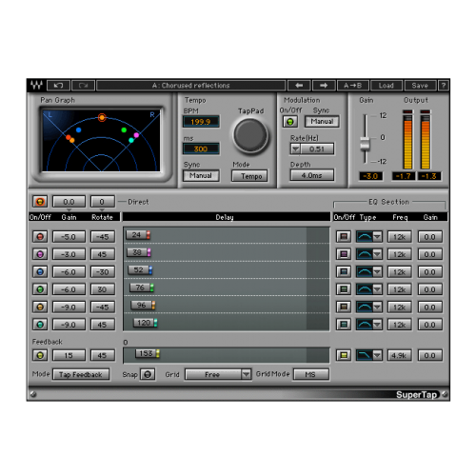Click the Modulation Sync Manual button
Image resolution: width=476 pixels, height=476 pixels.
(322, 122)
